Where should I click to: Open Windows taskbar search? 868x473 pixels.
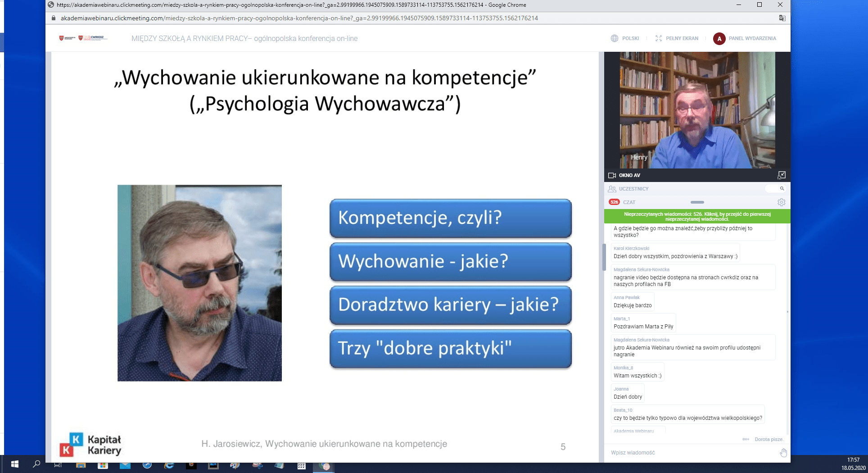(36, 464)
